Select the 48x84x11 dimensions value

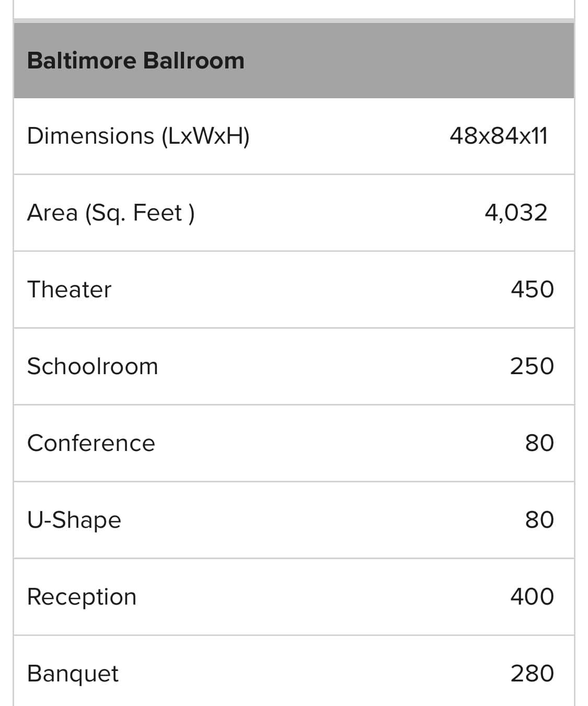tap(499, 136)
